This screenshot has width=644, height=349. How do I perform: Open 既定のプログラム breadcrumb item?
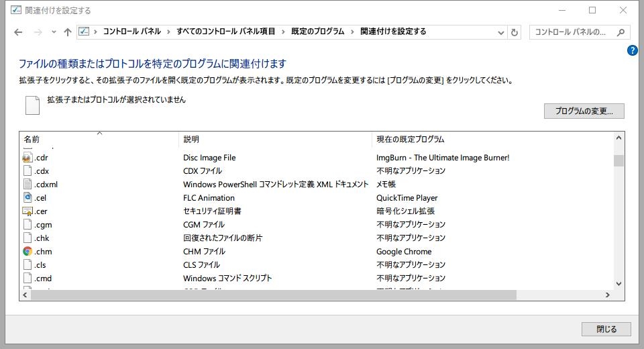[317, 32]
